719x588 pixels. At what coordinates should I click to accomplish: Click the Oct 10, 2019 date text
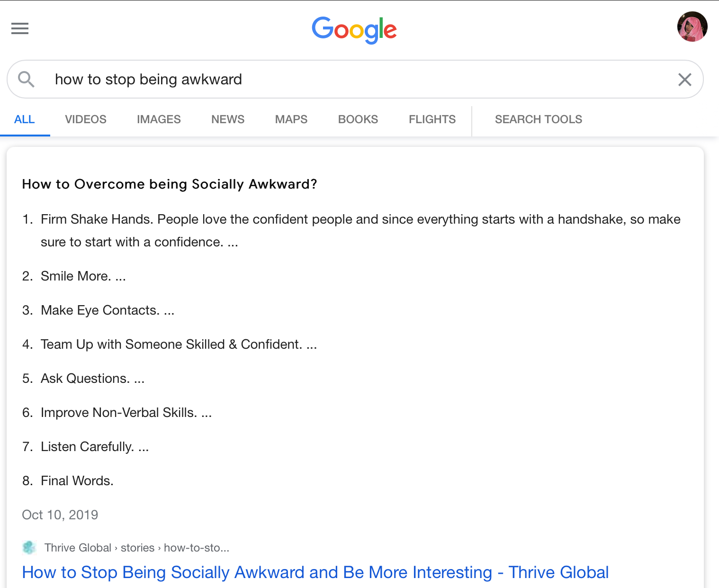[60, 515]
